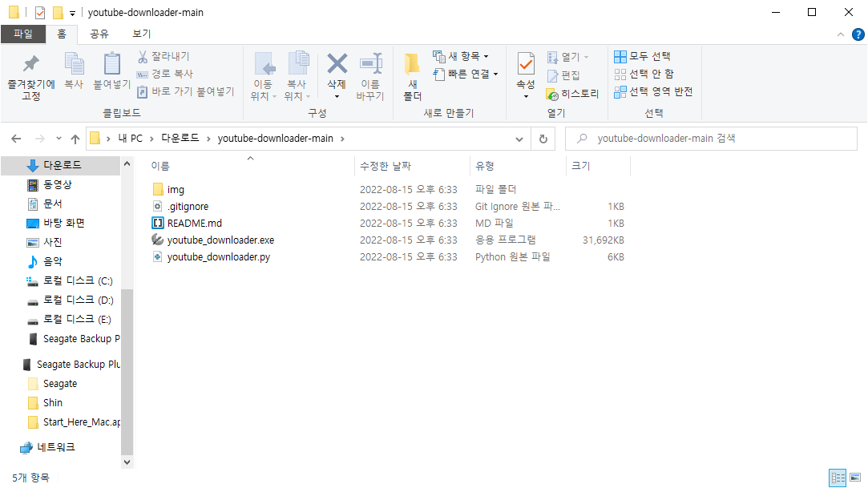This screenshot has width=868, height=488.
Task: Click 경로 복사 (Copy path)
Action: coord(165,75)
